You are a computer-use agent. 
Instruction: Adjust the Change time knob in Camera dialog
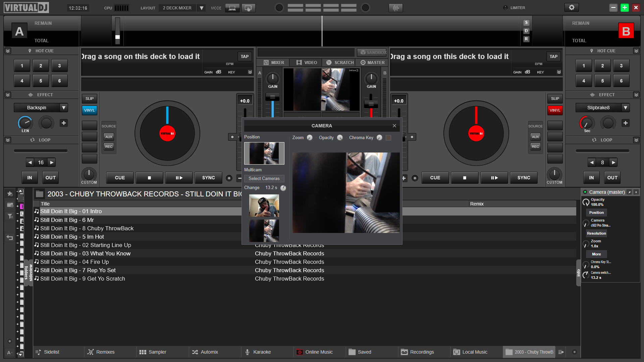tap(283, 188)
